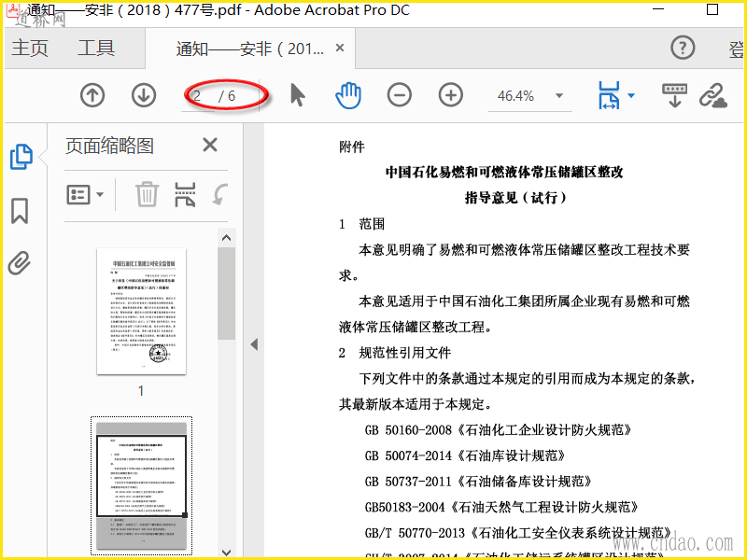
Task: Select page 2 thumbnail
Action: coord(142,485)
